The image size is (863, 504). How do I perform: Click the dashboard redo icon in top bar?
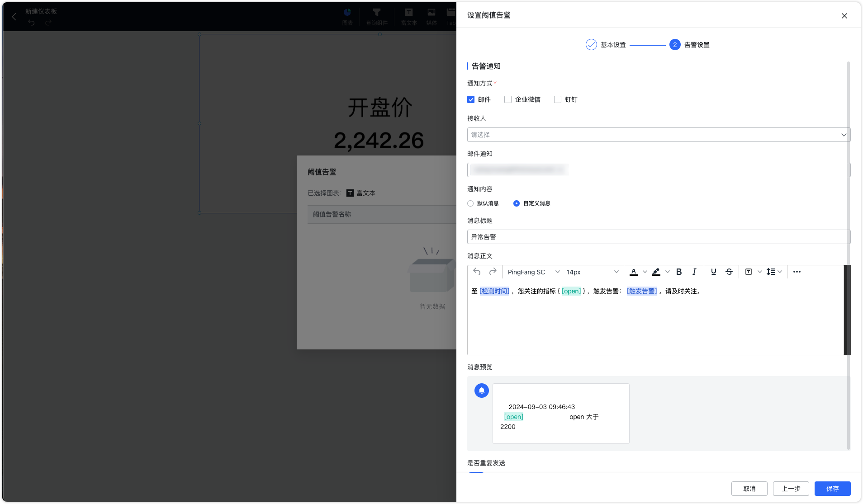coord(48,23)
